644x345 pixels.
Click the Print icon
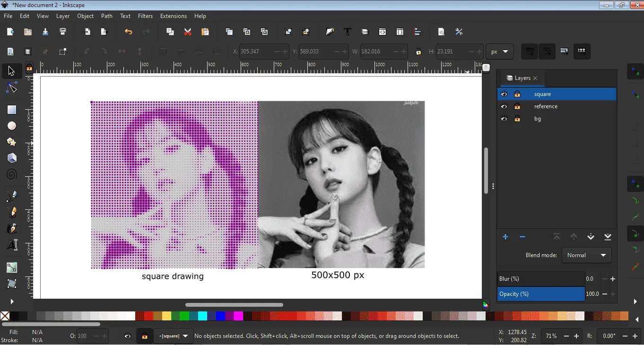63,32
